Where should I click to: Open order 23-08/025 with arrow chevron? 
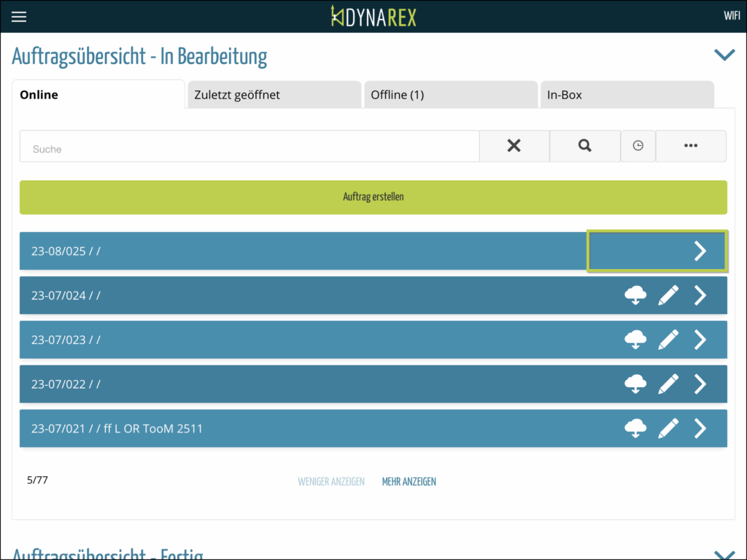[700, 251]
